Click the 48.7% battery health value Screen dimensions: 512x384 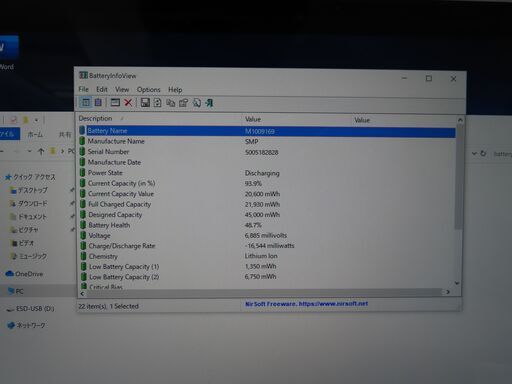click(x=253, y=225)
